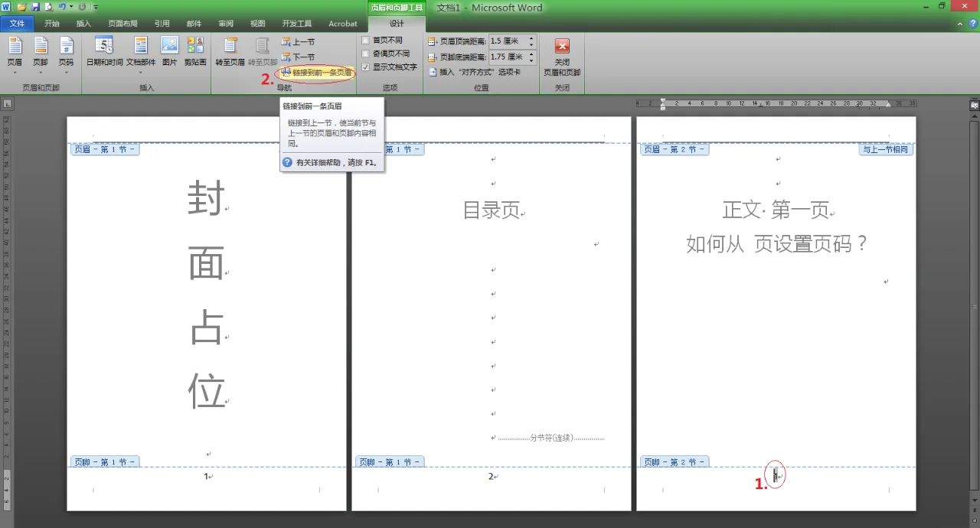Image resolution: width=980 pixels, height=528 pixels.
Task: Insert 日期和时间 (Date and Time)
Action: point(104,52)
